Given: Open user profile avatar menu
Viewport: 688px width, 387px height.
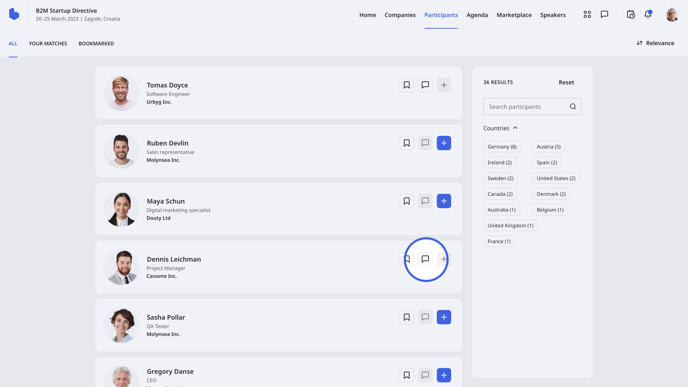Looking at the screenshot, I should 672,14.
